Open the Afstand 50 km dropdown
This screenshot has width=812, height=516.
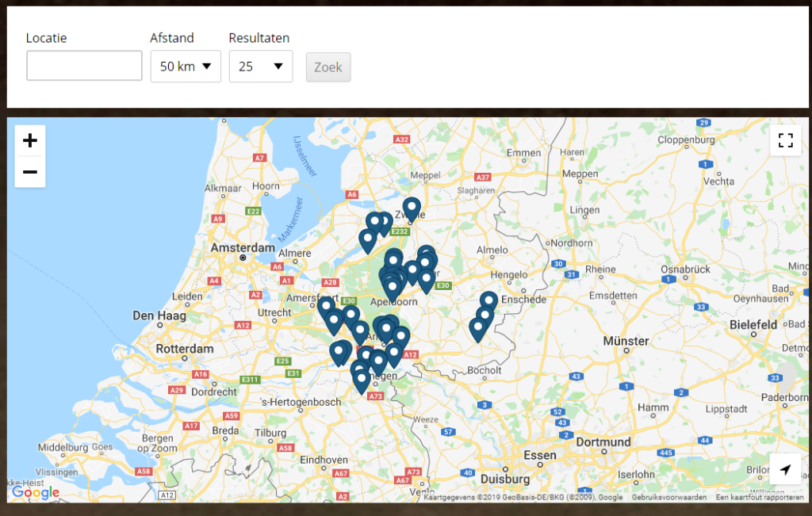click(x=186, y=67)
